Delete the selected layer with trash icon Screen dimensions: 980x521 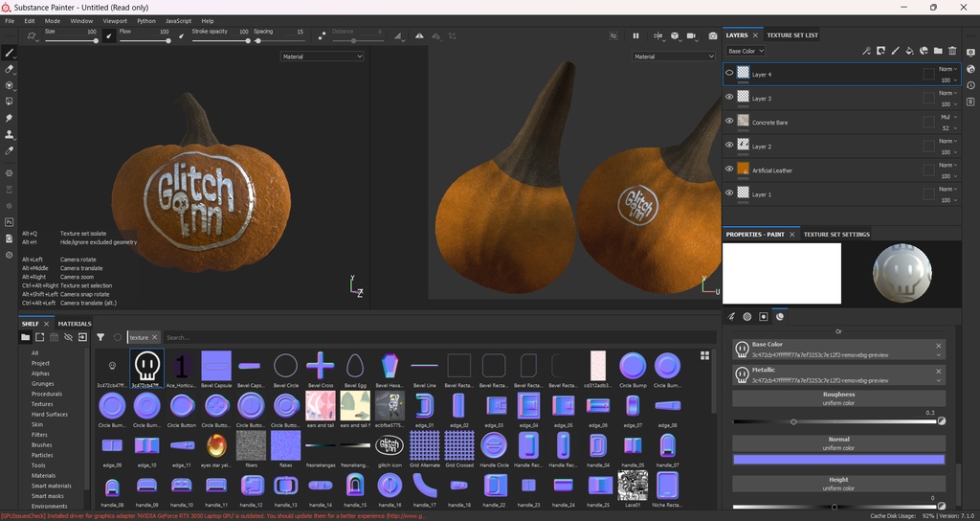(952, 51)
